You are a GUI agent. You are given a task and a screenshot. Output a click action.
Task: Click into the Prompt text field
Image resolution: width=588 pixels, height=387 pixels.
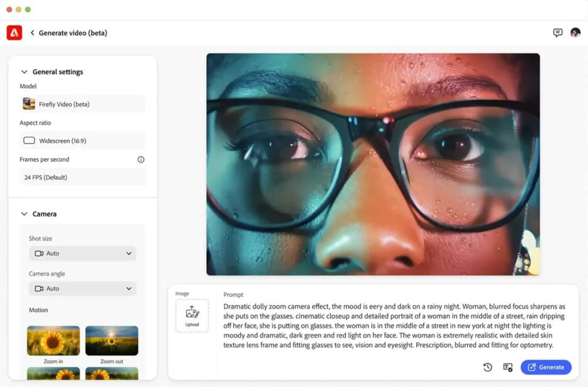pyautogui.click(x=394, y=326)
